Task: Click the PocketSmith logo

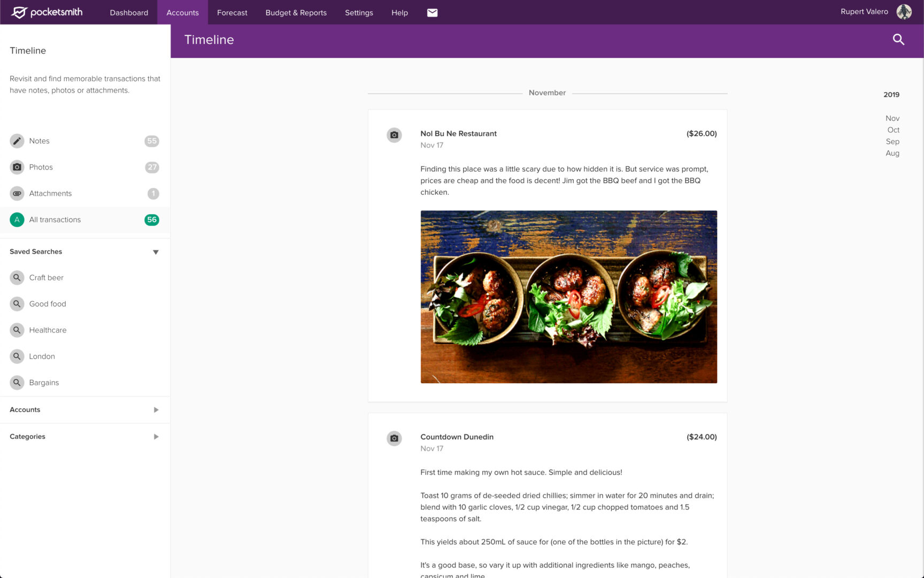Action: [x=47, y=12]
